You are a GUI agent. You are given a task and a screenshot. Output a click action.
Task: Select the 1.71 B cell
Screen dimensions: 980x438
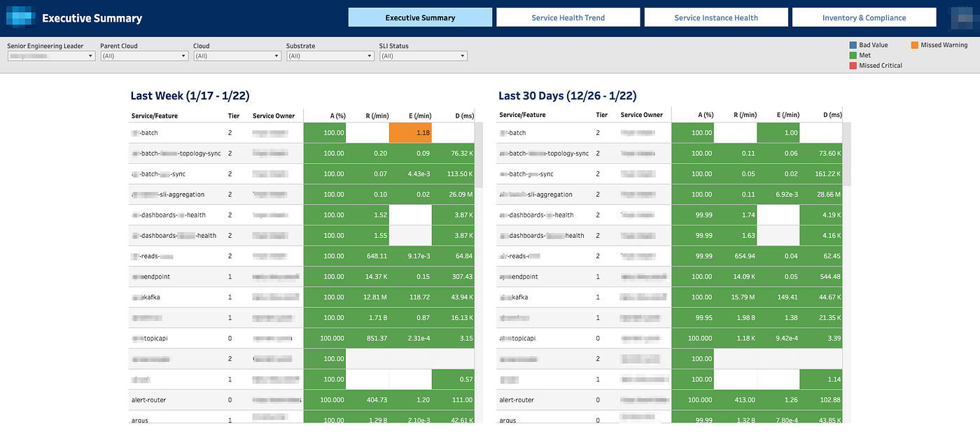(367, 318)
